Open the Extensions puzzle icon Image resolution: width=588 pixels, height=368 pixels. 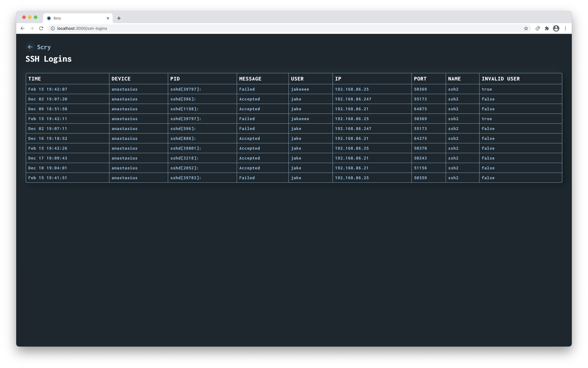click(547, 29)
